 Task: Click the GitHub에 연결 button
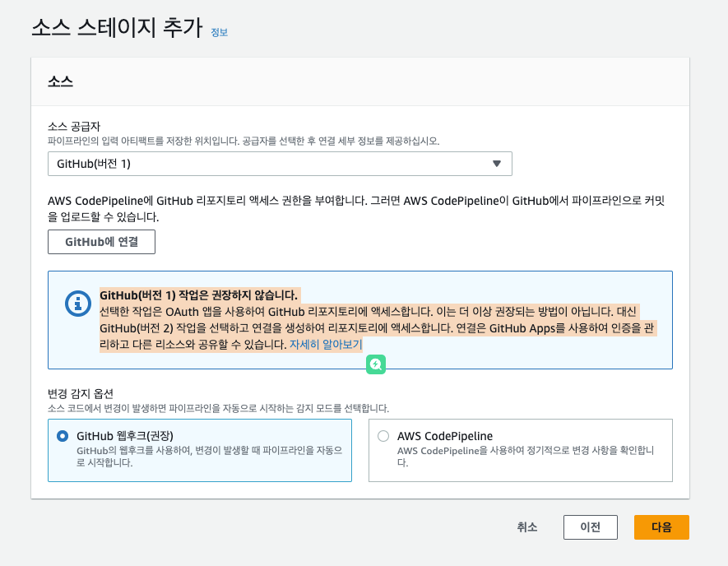pyautogui.click(x=101, y=242)
